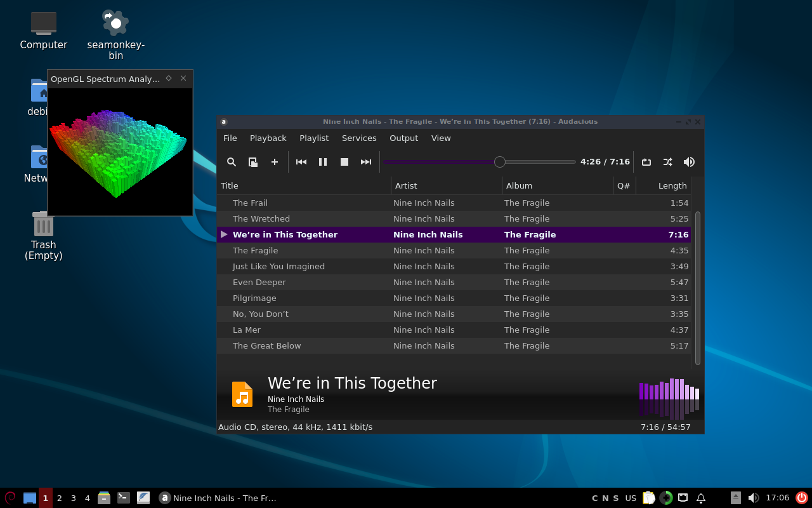The height and width of the screenshot is (508, 812).
Task: Click the Open Files toolbar icon
Action: pos(252,162)
